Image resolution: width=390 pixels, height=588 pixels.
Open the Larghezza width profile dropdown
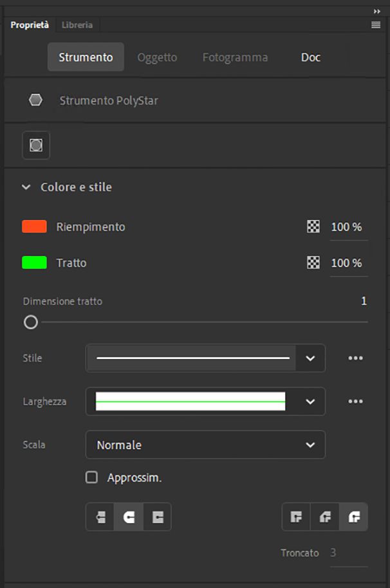point(310,401)
